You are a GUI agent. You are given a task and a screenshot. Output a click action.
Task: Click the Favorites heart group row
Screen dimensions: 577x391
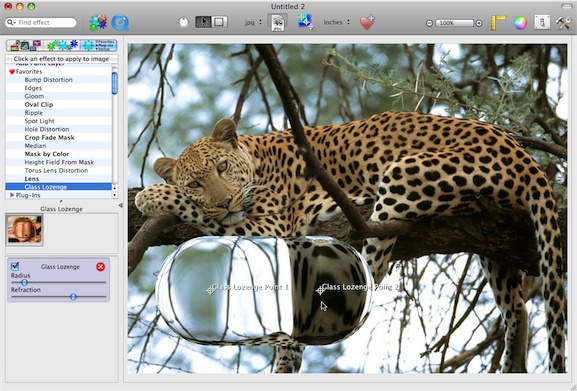coord(59,71)
